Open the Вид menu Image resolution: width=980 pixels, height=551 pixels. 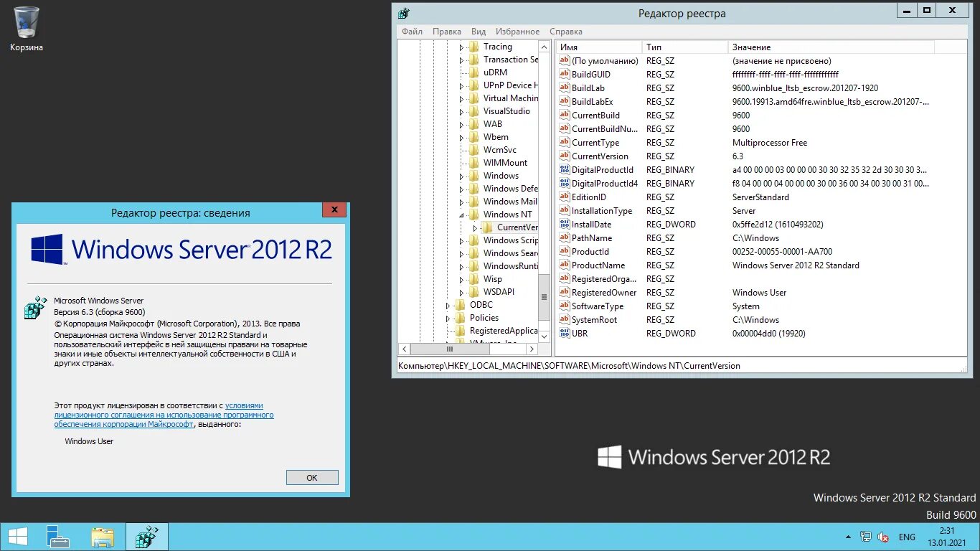pos(479,32)
